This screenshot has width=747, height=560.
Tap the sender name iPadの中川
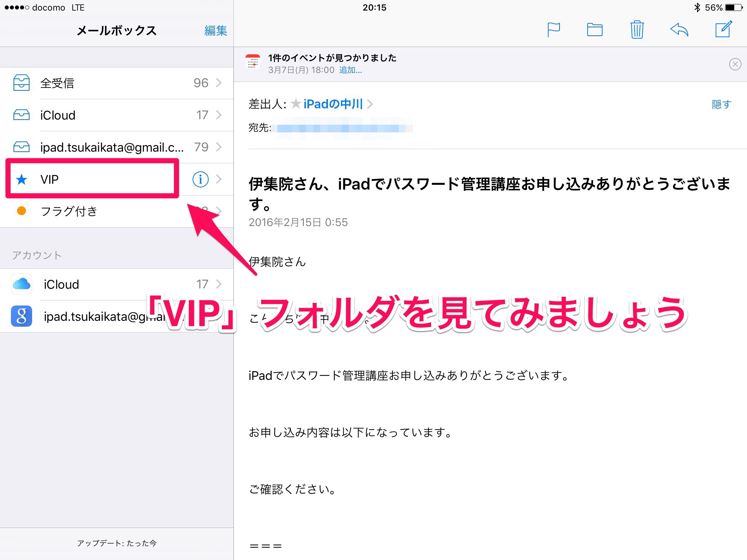click(333, 104)
